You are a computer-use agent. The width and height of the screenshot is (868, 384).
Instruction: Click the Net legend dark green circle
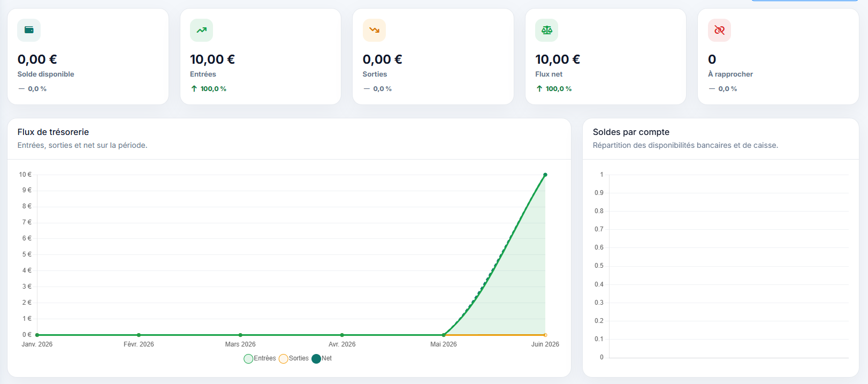(316, 359)
